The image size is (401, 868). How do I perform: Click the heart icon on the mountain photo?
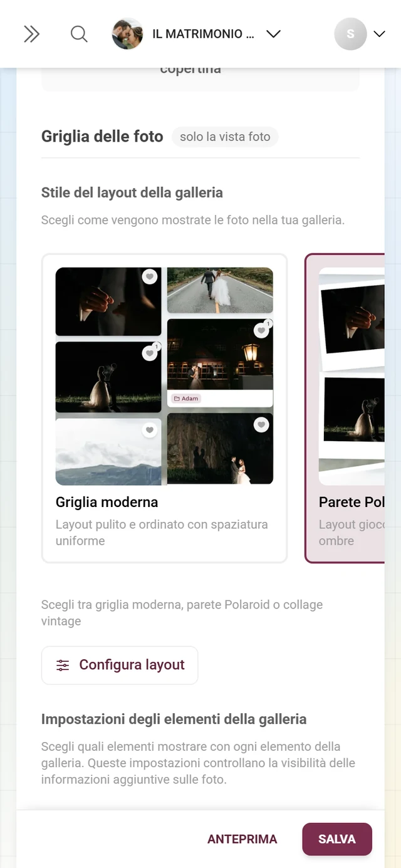pos(149,430)
